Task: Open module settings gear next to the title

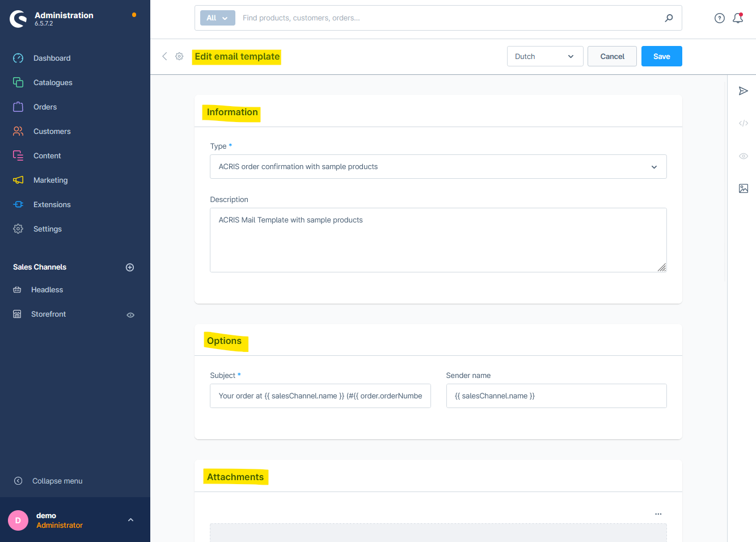Action: pos(179,56)
